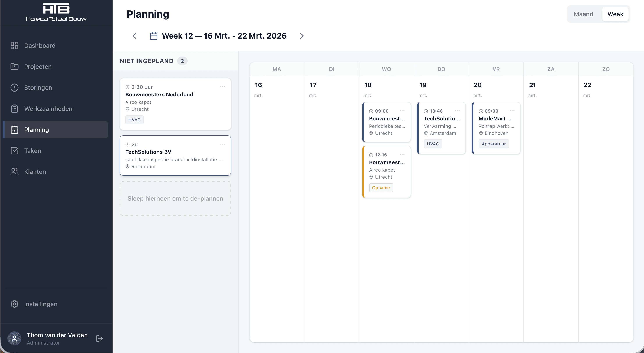Click the logout icon beside Thom van der Velden
Screen dimensions: 644x353
pyautogui.click(x=99, y=339)
